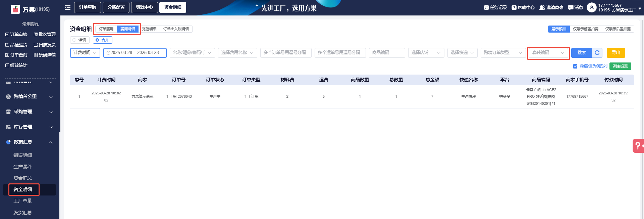The image size is (644, 219).
Task: Open 资金明细 in the sidebar
Action: pyautogui.click(x=23, y=189)
